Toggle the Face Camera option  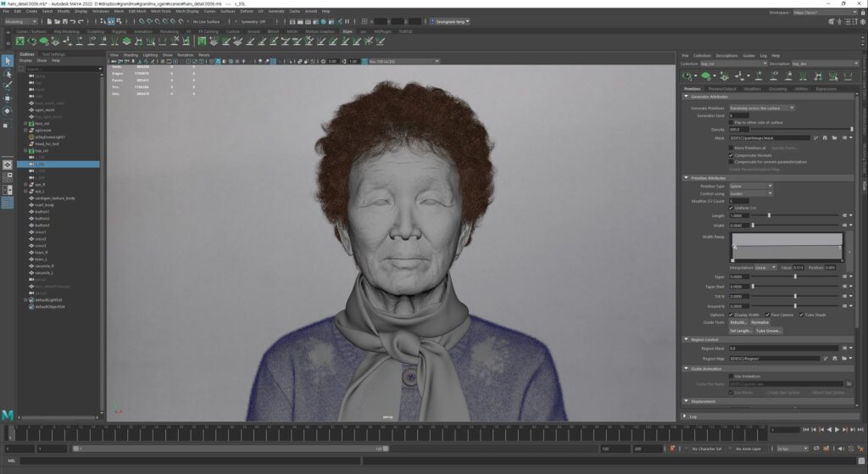(x=768, y=315)
